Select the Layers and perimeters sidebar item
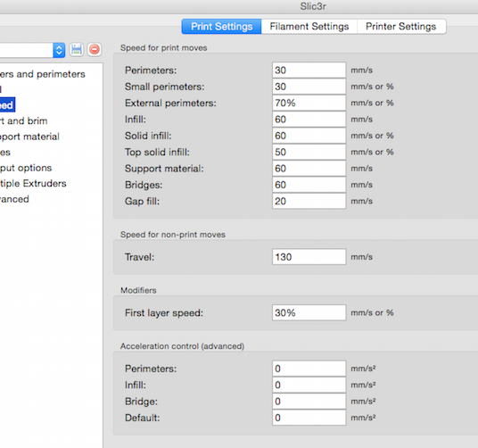Viewport: 478px width, 448px height. click(x=43, y=74)
